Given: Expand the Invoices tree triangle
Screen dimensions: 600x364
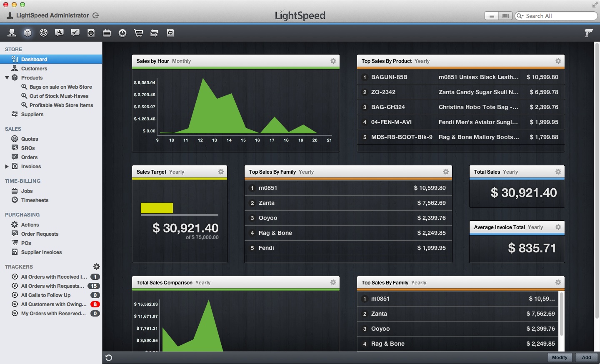Looking at the screenshot, I should click(7, 166).
